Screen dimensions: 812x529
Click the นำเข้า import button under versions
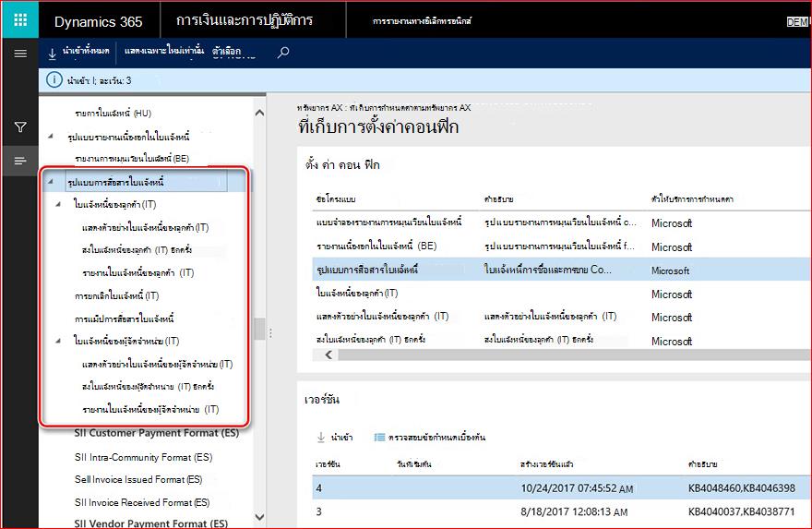coord(335,438)
